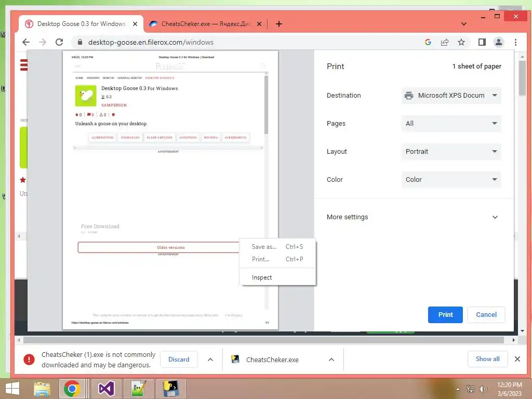This screenshot has width=532, height=399.
Task: Bookmark this page with the star
Action: [x=461, y=42]
